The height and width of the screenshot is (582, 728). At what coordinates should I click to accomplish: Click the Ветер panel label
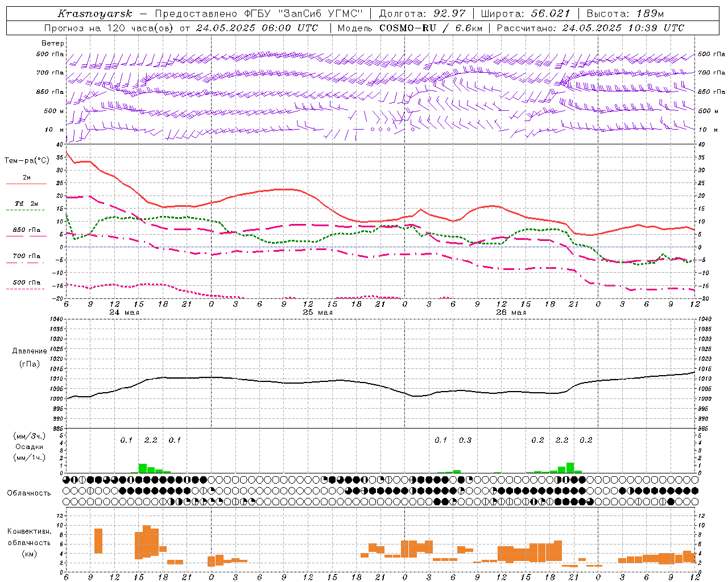53,43
